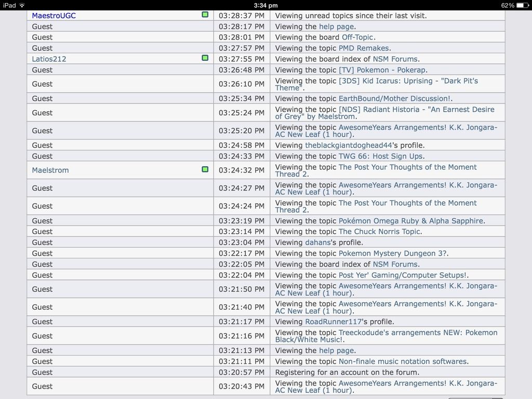Viewport: 532px width, 399px height.
Task: Click the green online icon next to Maelstrom
Action: click(205, 169)
